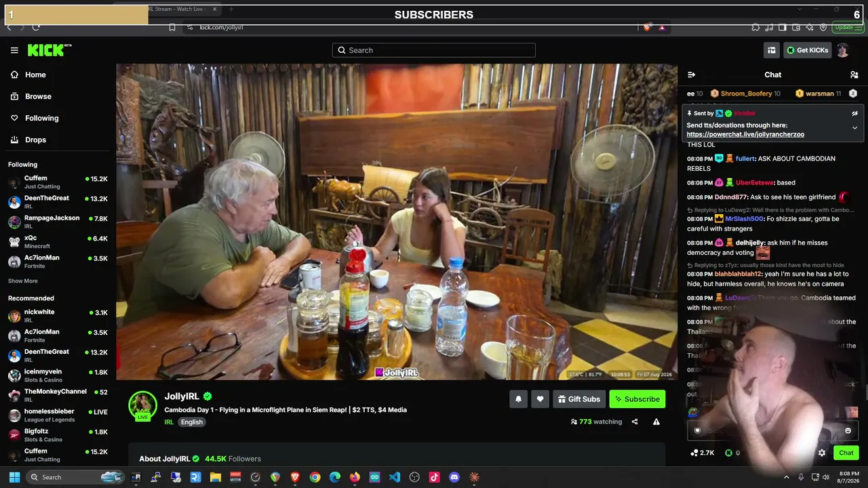This screenshot has height=488, width=868.
Task: Hide the pinned KickBot message
Action: 854,113
